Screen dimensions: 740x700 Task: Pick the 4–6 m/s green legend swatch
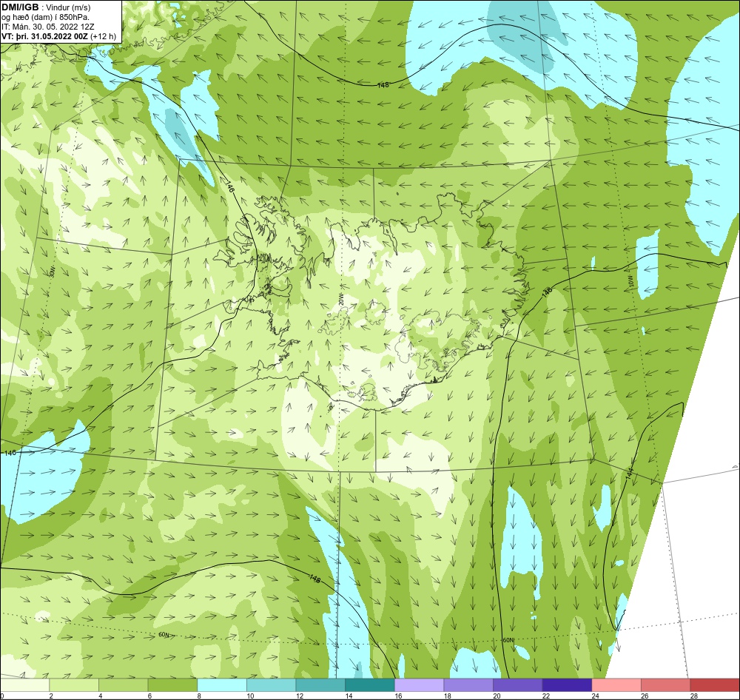(x=123, y=685)
